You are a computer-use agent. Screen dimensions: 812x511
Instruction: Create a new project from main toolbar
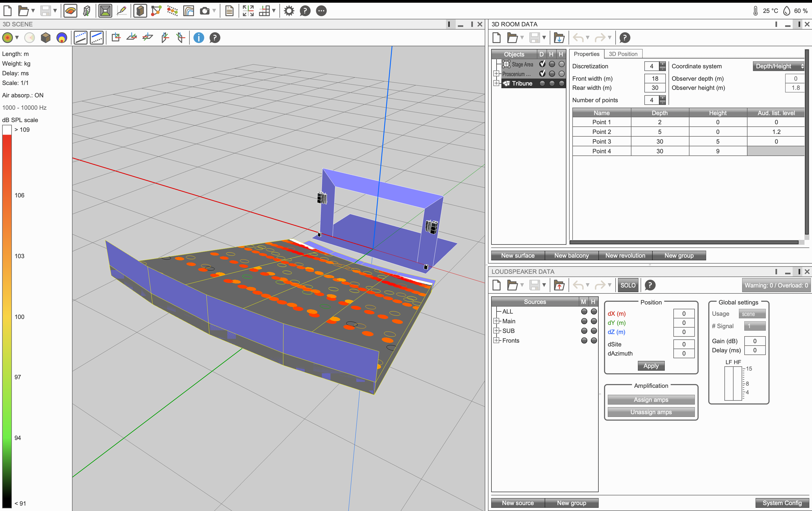(8, 11)
